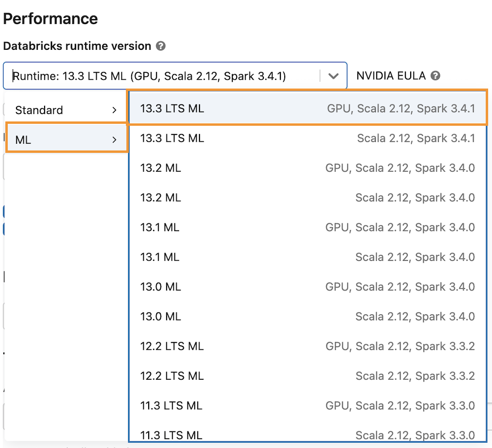Select 13.3 LTS ML with GPU support

tap(307, 108)
